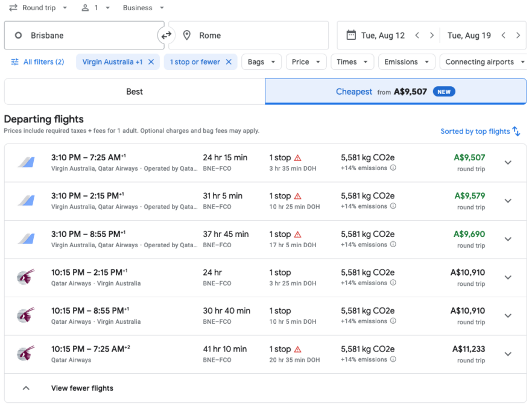The height and width of the screenshot is (407, 532).
Task: Expand the 10:15 PM – 8:55 PM flight
Action: [508, 316]
